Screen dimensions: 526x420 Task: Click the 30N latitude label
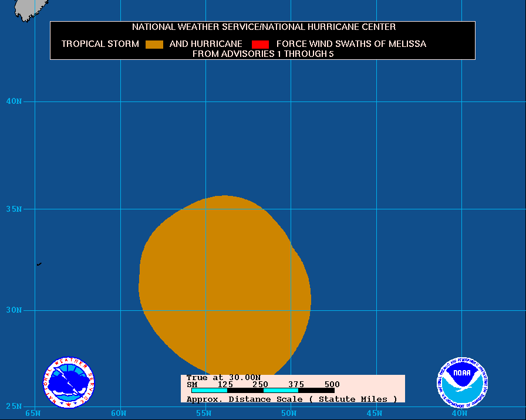[x=14, y=310]
